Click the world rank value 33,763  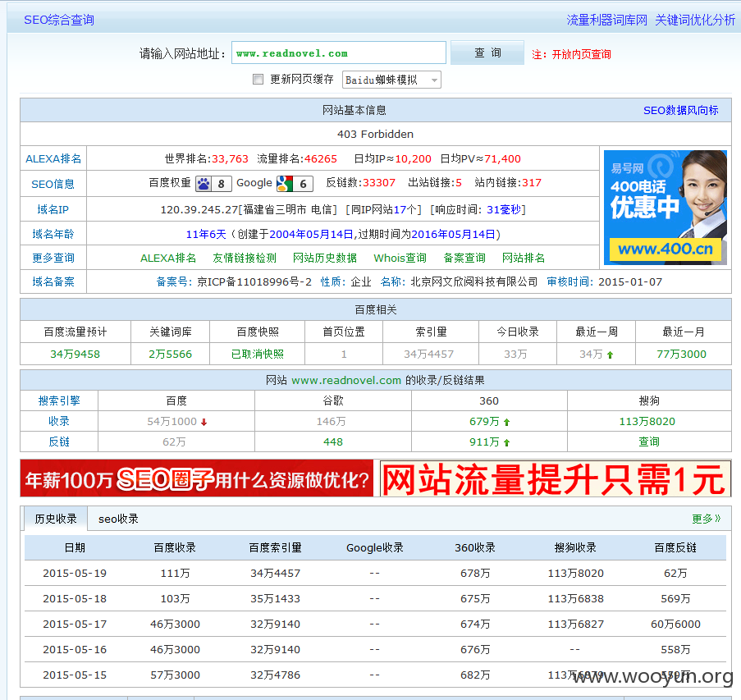[230, 159]
